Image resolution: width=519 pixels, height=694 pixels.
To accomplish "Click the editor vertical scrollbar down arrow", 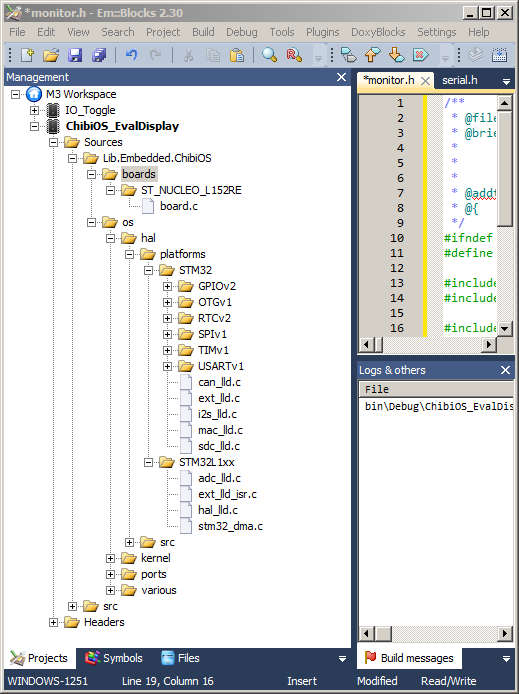I will coord(504,328).
